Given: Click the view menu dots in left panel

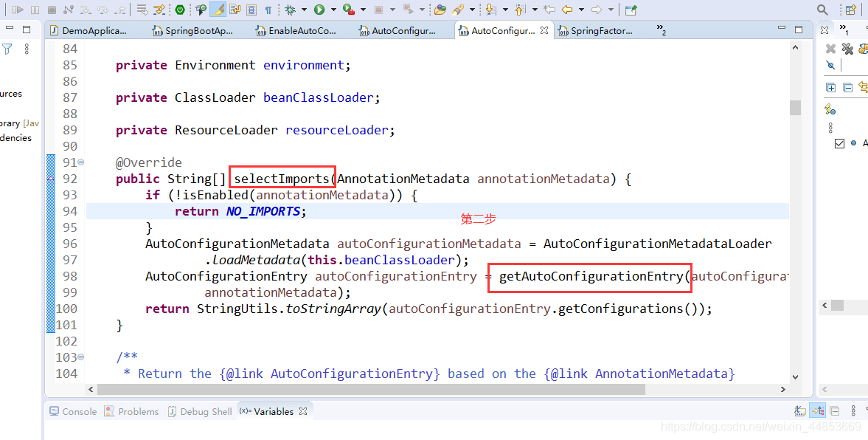Looking at the screenshot, I should tap(27, 49).
